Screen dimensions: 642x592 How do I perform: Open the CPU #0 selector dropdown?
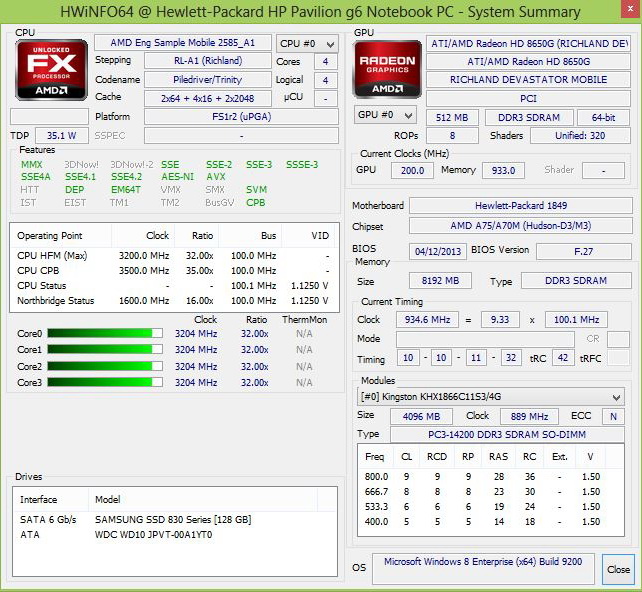pyautogui.click(x=307, y=43)
